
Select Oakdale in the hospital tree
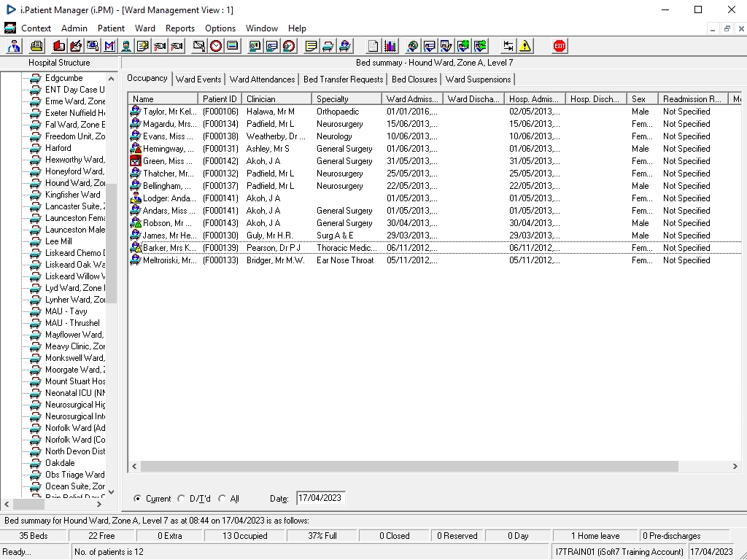(60, 462)
